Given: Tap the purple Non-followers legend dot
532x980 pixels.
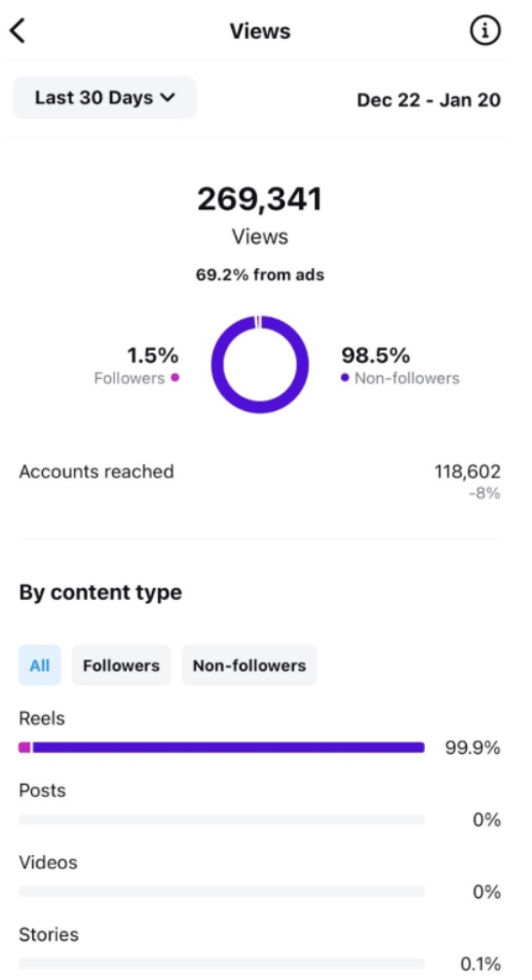Looking at the screenshot, I should pos(345,378).
